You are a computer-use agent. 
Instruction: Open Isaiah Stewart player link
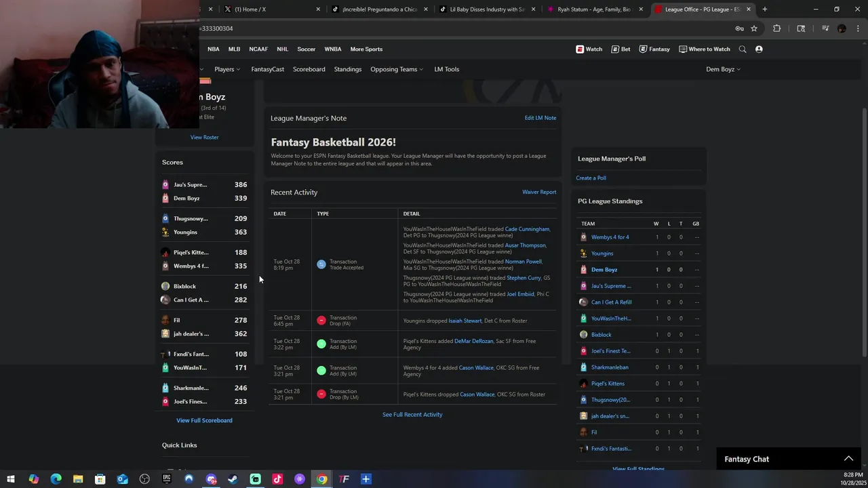(x=465, y=321)
